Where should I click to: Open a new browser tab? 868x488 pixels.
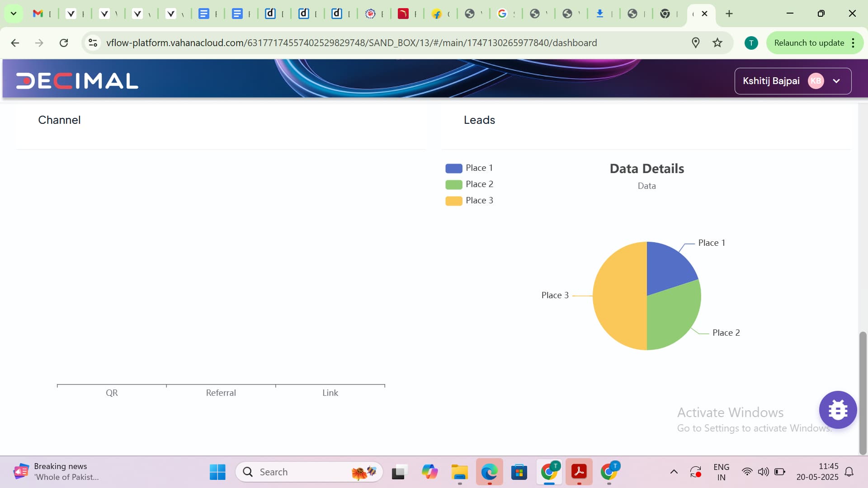pos(729,14)
